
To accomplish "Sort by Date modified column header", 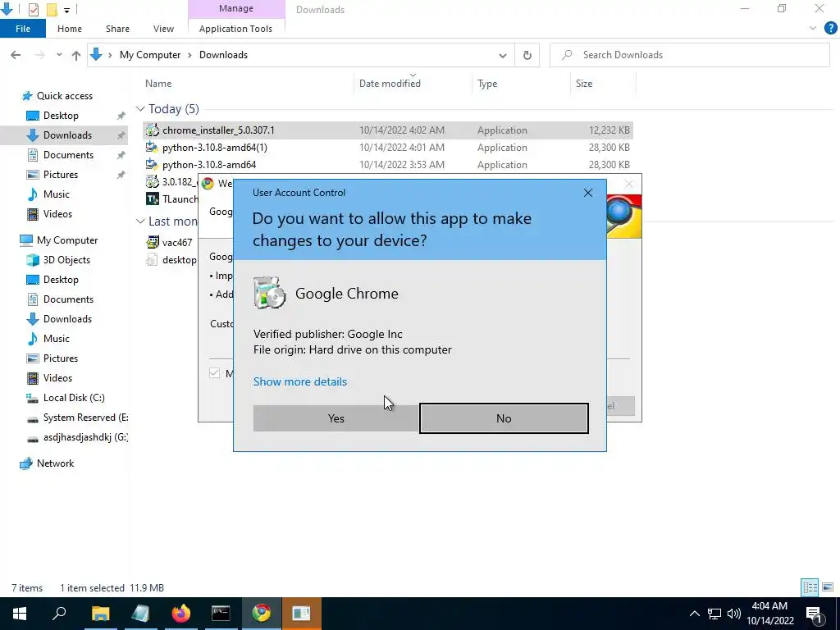I will pyautogui.click(x=390, y=84).
